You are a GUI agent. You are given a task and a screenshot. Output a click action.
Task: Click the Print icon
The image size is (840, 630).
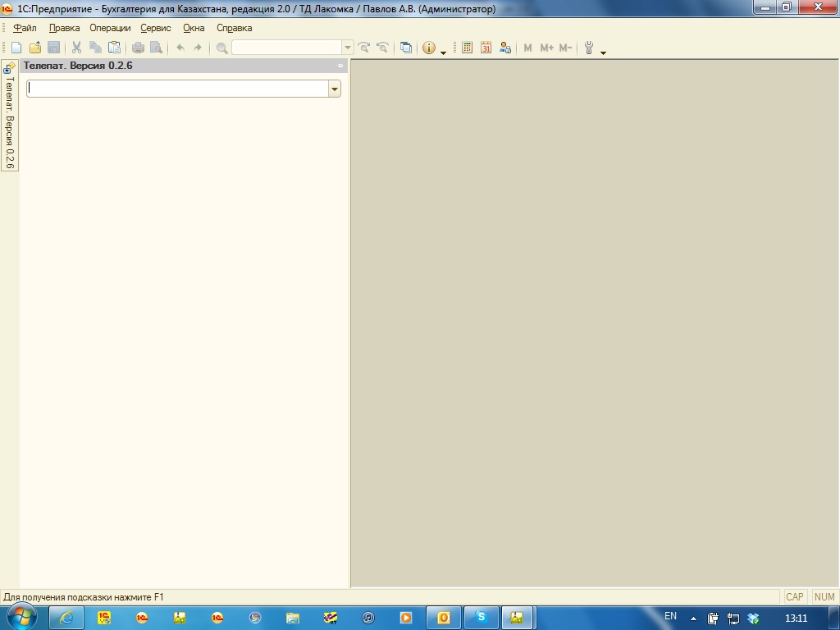tap(138, 48)
